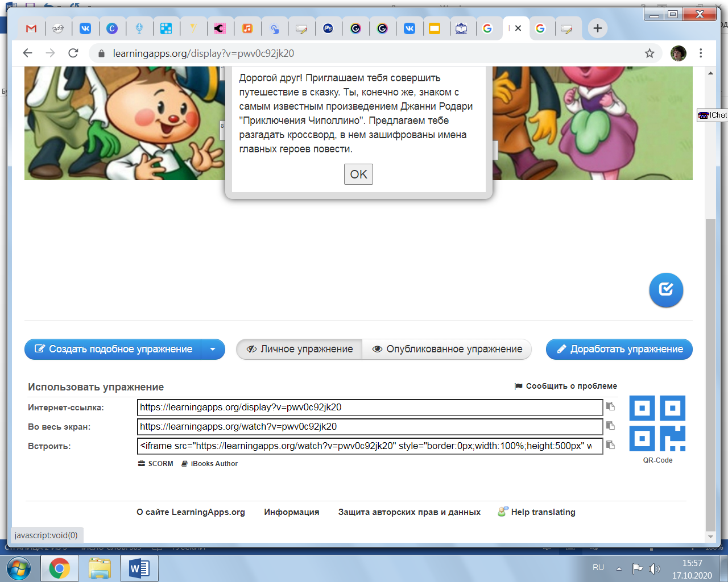Click the Во весь экран URL field

coord(370,427)
